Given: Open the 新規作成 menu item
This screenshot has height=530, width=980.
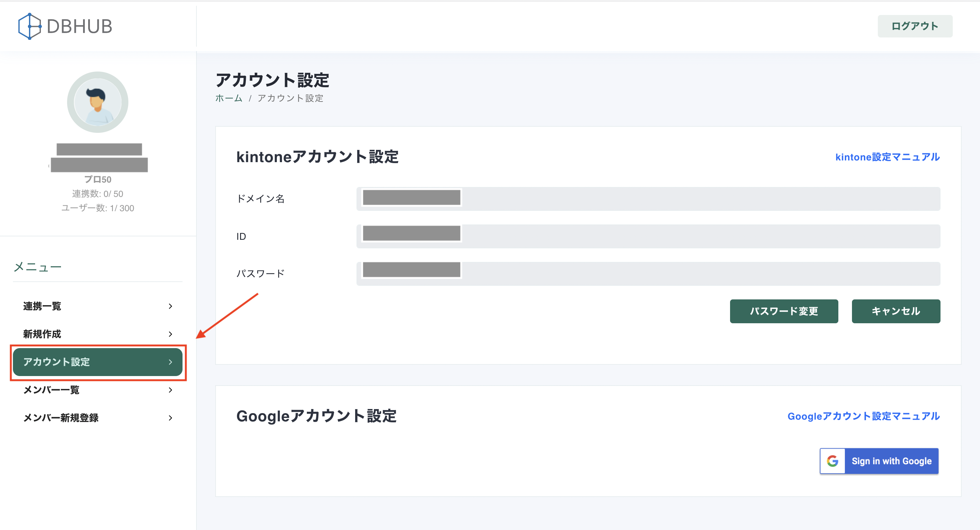Looking at the screenshot, I should 42,334.
